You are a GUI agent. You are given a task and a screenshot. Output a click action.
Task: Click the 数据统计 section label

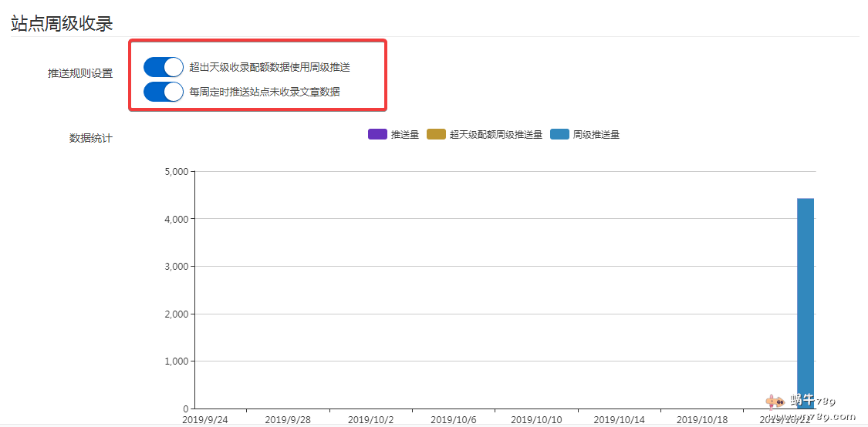91,138
